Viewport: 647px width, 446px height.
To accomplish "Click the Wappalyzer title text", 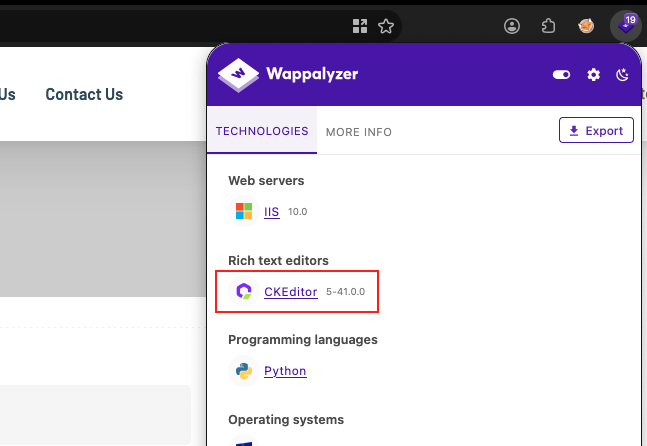I will click(x=312, y=74).
